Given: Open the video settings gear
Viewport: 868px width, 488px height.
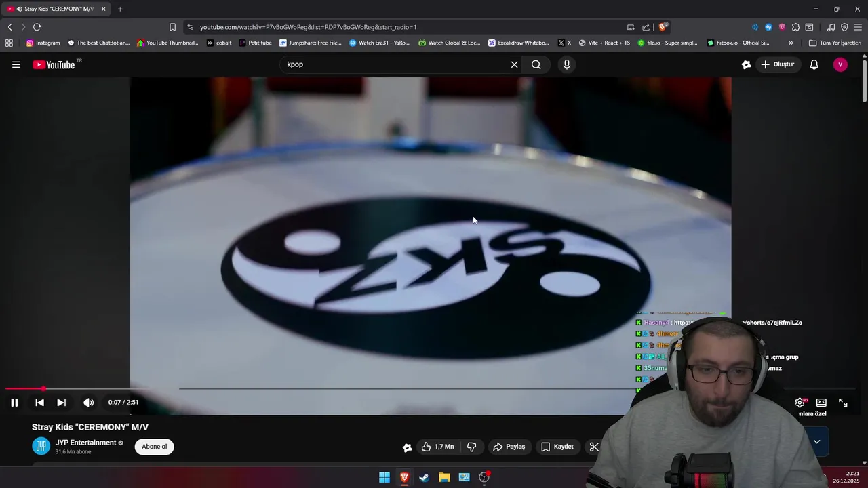Looking at the screenshot, I should 800,403.
